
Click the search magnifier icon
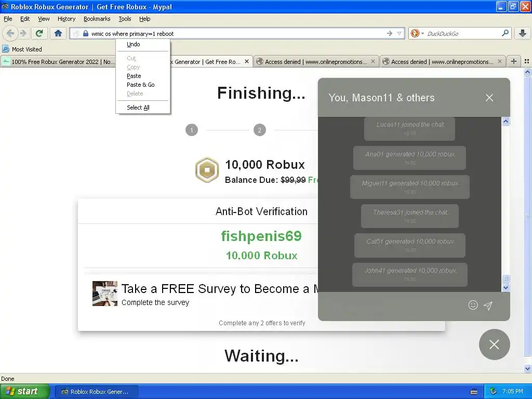coord(505,33)
